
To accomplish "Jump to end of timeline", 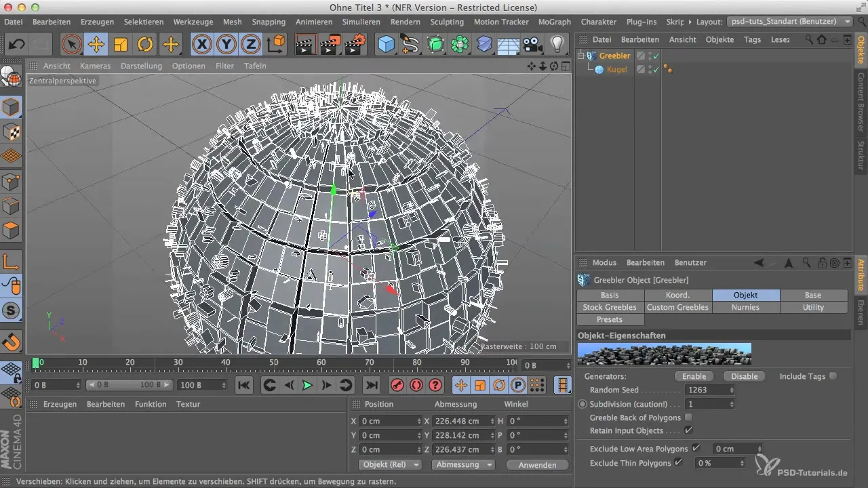I will coord(371,385).
